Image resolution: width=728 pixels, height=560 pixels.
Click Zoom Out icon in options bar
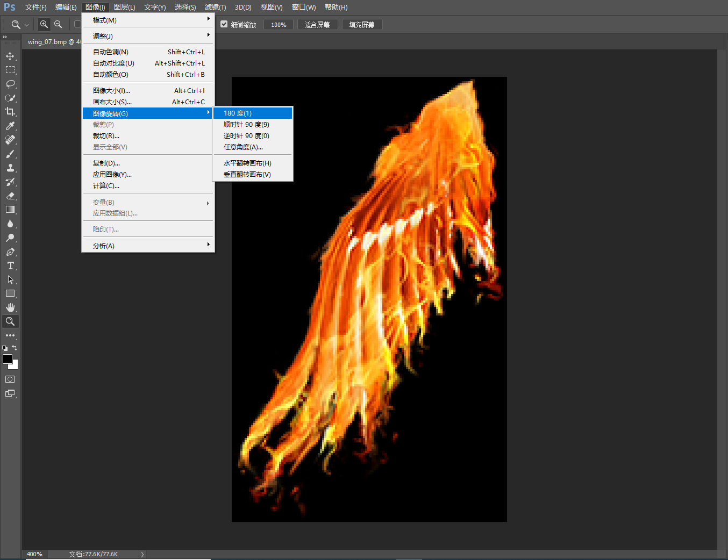point(58,24)
